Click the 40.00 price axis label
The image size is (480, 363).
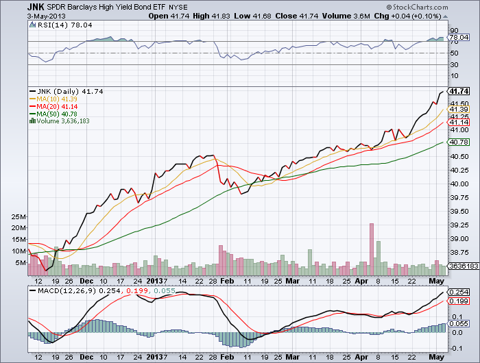pyautogui.click(x=459, y=184)
